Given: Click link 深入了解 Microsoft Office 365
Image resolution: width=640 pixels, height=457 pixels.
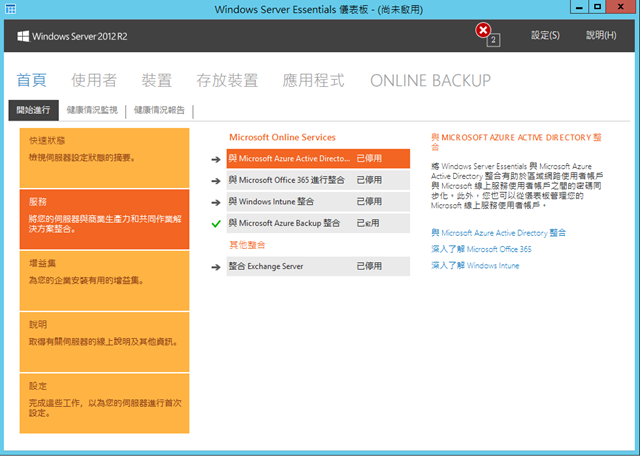Looking at the screenshot, I should [482, 249].
